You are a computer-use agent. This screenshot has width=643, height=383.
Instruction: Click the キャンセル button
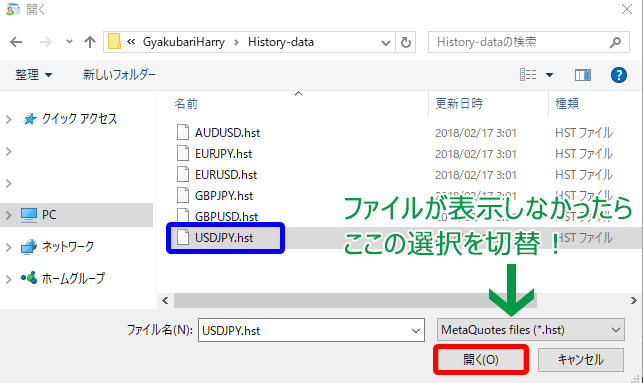[581, 360]
